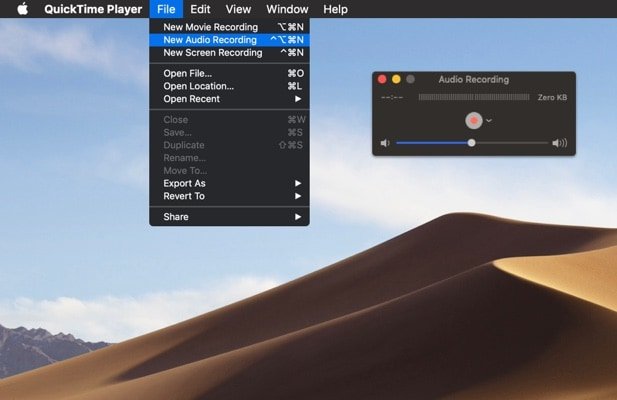Screen dimensions: 617x400
Task: Open the View menu
Action: (x=238, y=9)
